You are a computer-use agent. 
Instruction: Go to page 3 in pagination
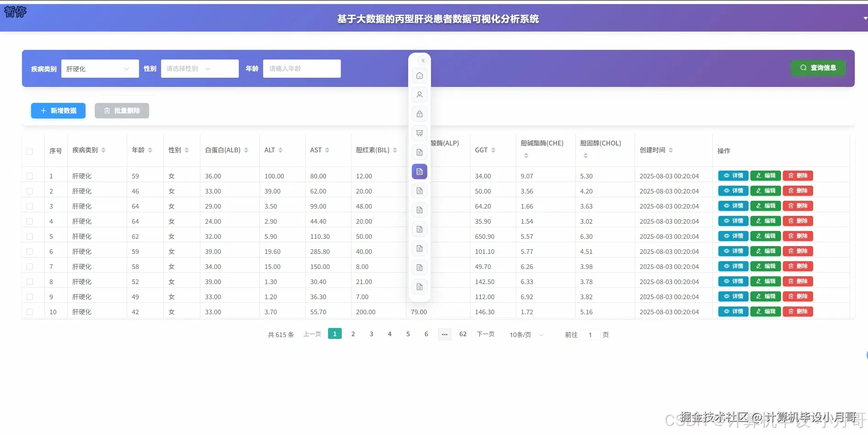(x=371, y=334)
